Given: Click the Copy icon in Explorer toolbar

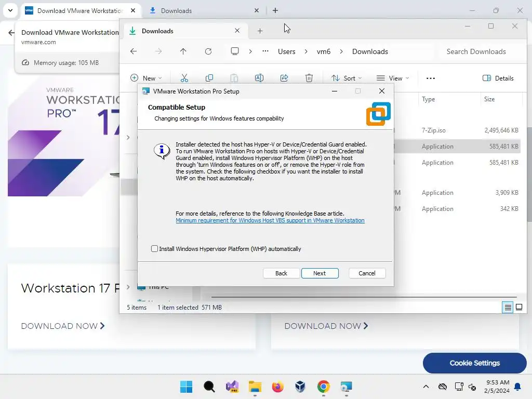Looking at the screenshot, I should pos(209,78).
